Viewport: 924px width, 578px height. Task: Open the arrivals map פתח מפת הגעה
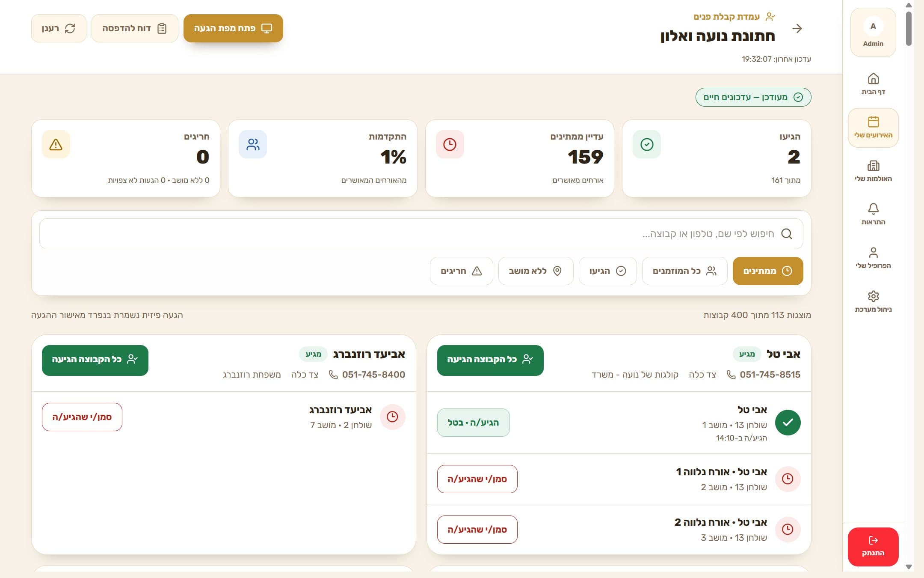233,28
